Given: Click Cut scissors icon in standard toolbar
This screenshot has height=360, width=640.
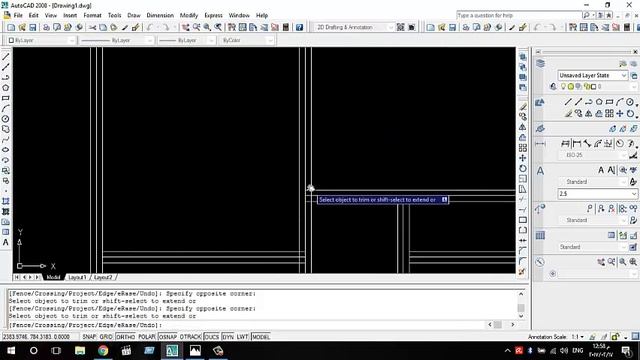Looking at the screenshot, I should pyautogui.click(x=93, y=27).
